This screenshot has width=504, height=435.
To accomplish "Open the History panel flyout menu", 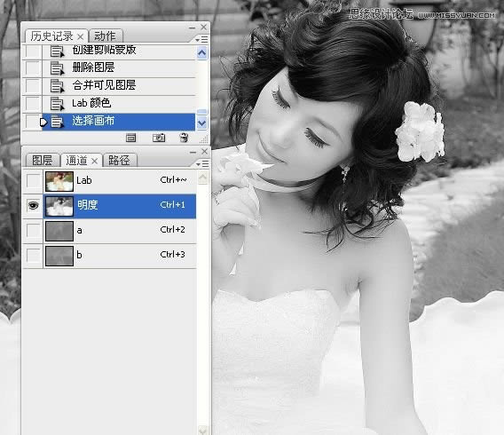I will point(201,40).
